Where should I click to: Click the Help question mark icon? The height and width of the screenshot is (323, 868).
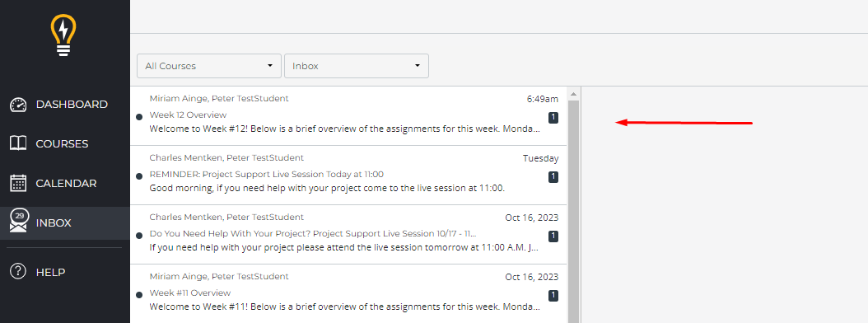click(x=18, y=272)
